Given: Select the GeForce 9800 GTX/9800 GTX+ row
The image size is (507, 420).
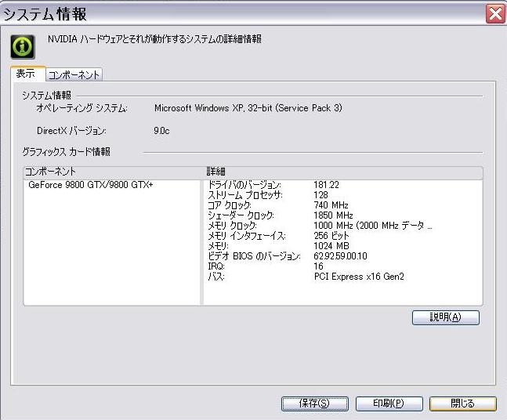Looking at the screenshot, I should 91,185.
